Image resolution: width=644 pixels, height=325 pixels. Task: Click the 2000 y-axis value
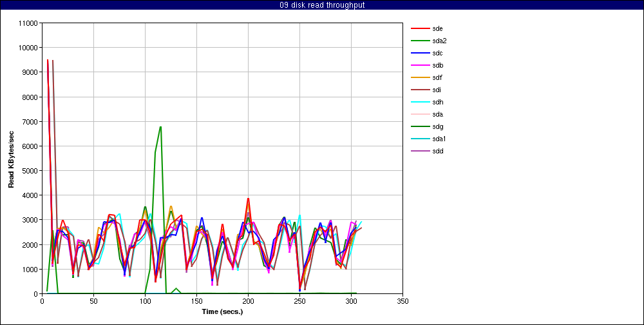[x=30, y=245]
